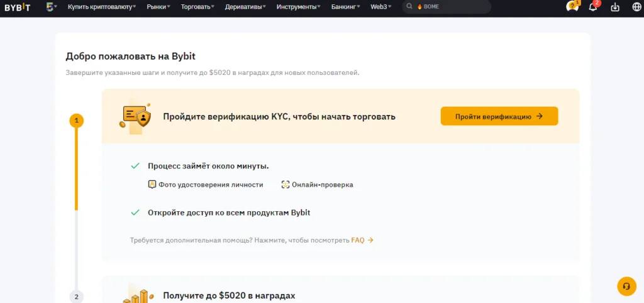
Task: Open the language globe icon
Action: (636, 7)
